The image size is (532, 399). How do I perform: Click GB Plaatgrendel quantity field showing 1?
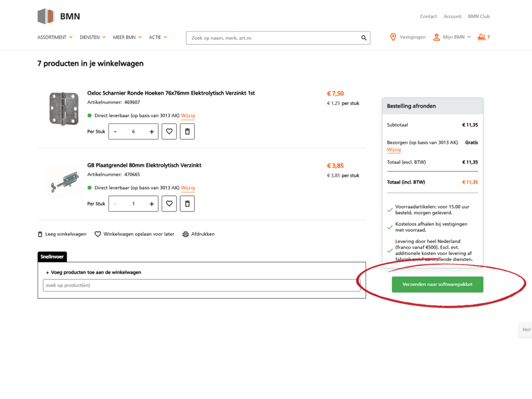pos(133,204)
